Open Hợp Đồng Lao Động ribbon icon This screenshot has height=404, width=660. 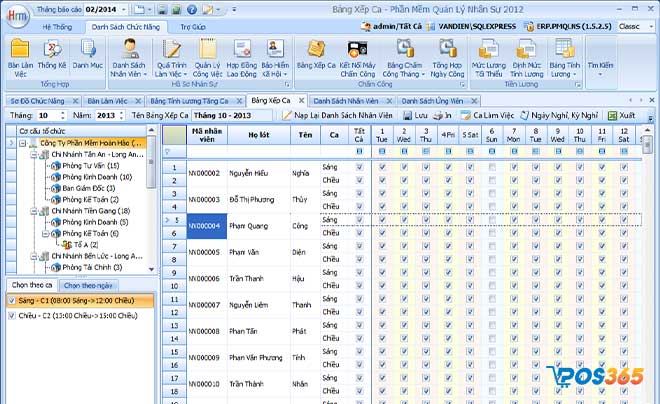[242, 58]
